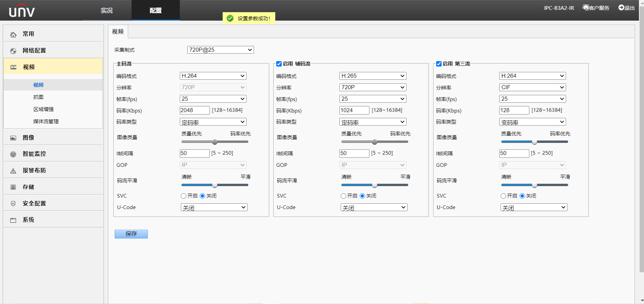Open sub stream 分辨率 720P dropdown
This screenshot has height=304, width=644.
373,87
